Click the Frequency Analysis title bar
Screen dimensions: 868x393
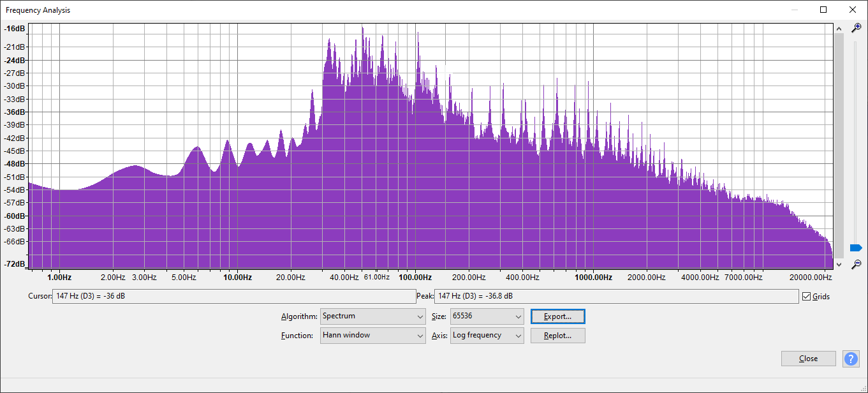[x=383, y=10]
